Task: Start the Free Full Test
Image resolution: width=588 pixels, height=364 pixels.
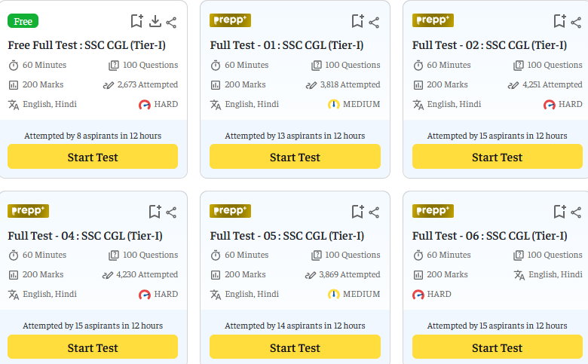Action: [93, 157]
